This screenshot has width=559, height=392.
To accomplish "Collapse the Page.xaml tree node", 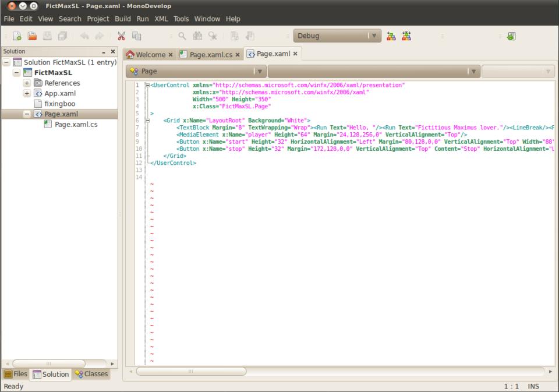I will [x=27, y=114].
